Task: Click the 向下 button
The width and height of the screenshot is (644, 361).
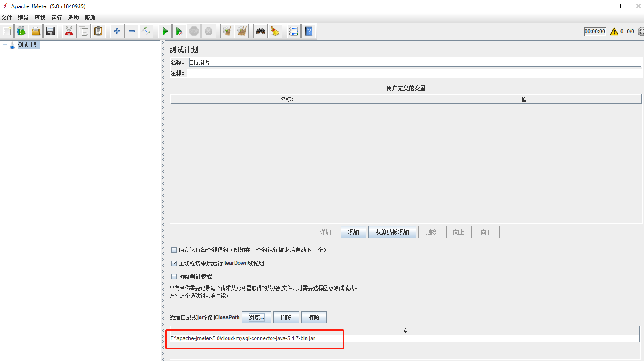Action: [486, 232]
